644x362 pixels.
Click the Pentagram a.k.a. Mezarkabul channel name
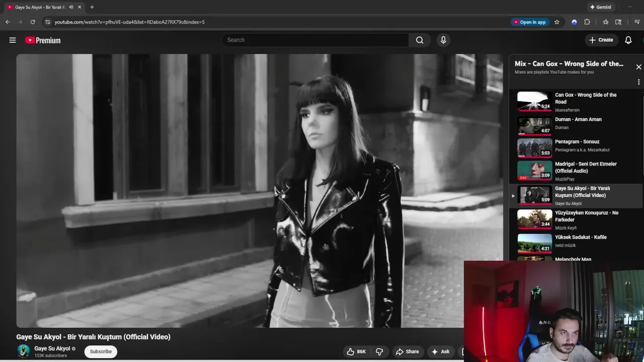click(x=582, y=150)
